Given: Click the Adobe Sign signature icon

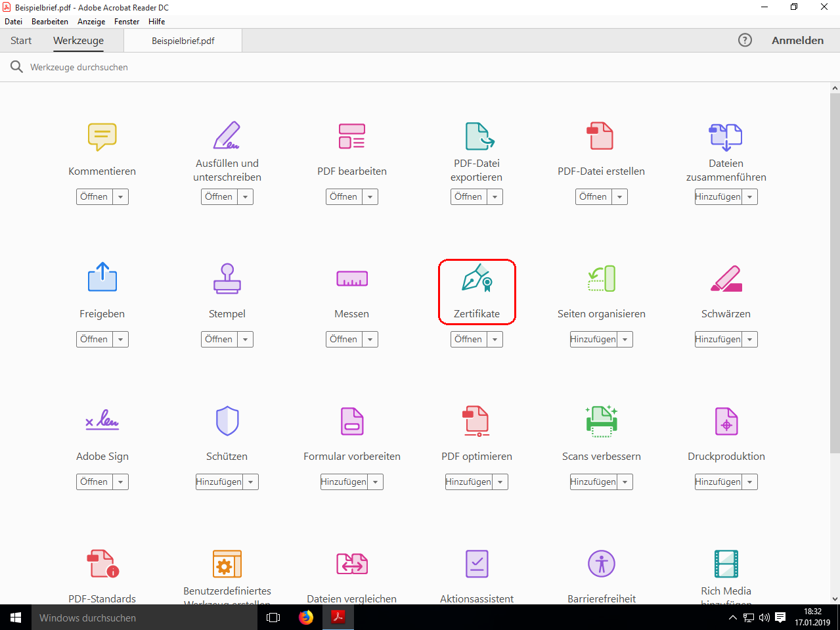Looking at the screenshot, I should pyautogui.click(x=102, y=421).
